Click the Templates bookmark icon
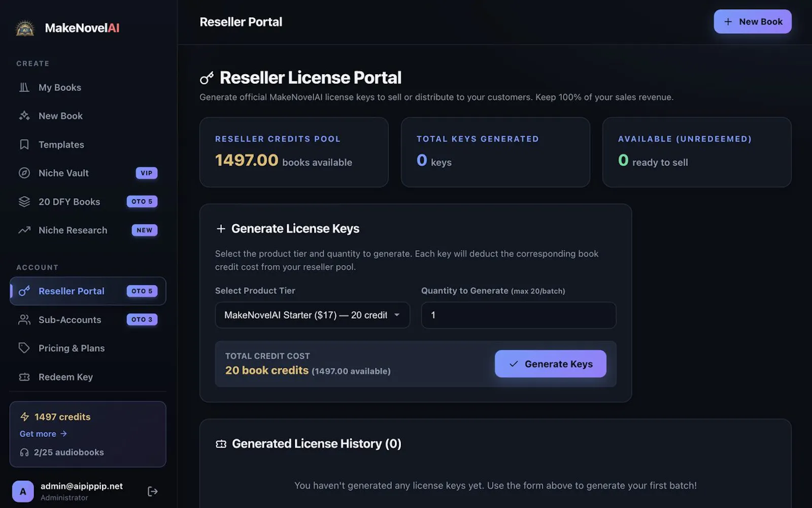Screen dimensions: 812x508 pos(24,145)
